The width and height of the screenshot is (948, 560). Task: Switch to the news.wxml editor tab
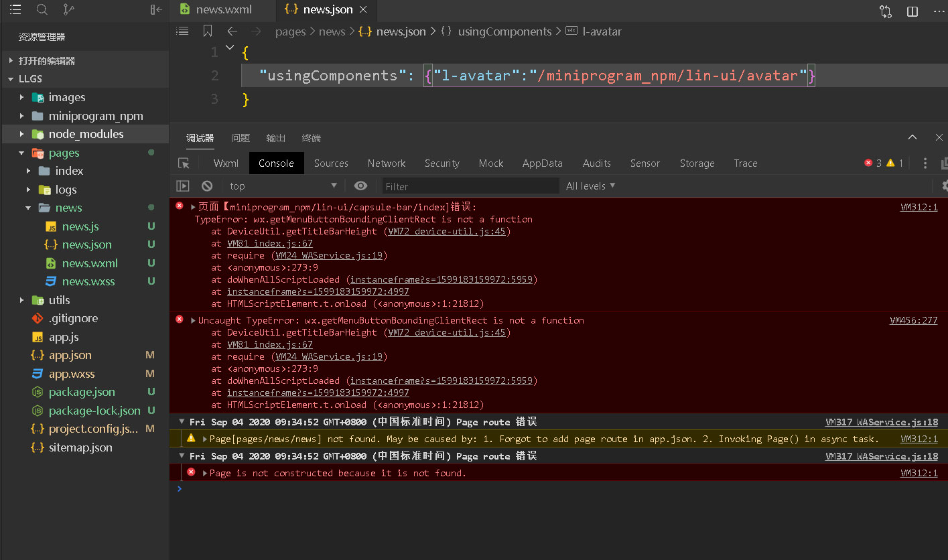[x=223, y=10]
